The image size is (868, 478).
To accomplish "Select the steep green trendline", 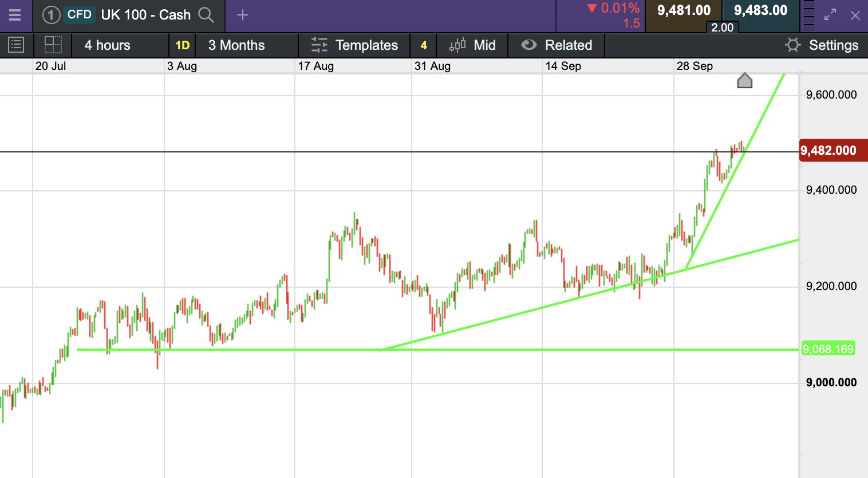I will pos(735,171).
